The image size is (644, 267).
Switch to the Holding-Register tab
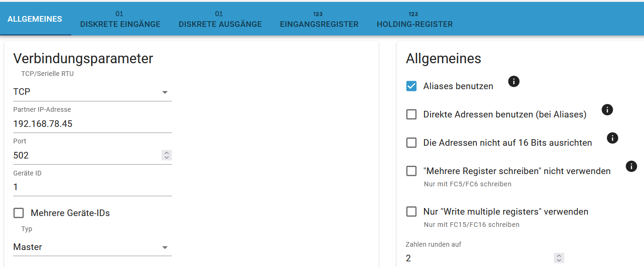[415, 24]
